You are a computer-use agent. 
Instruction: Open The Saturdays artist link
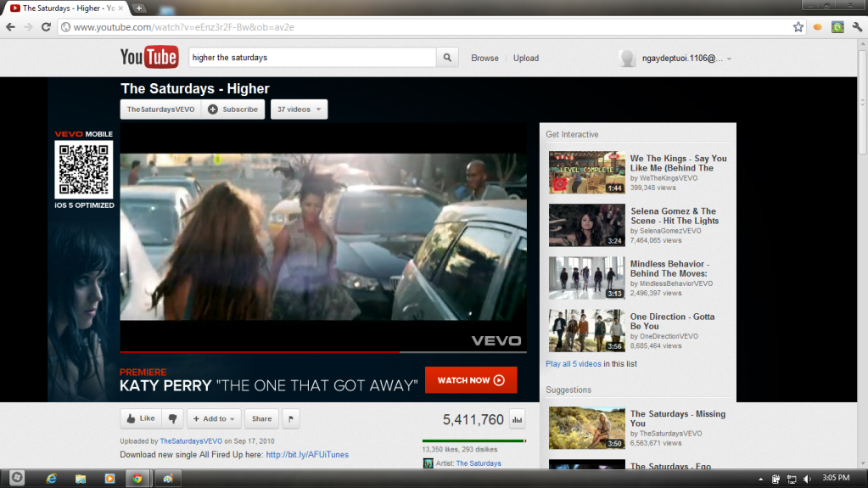(479, 463)
